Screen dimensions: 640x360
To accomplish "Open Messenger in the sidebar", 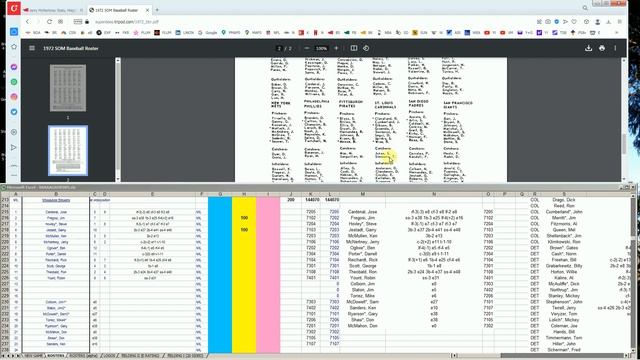I will point(13,67).
